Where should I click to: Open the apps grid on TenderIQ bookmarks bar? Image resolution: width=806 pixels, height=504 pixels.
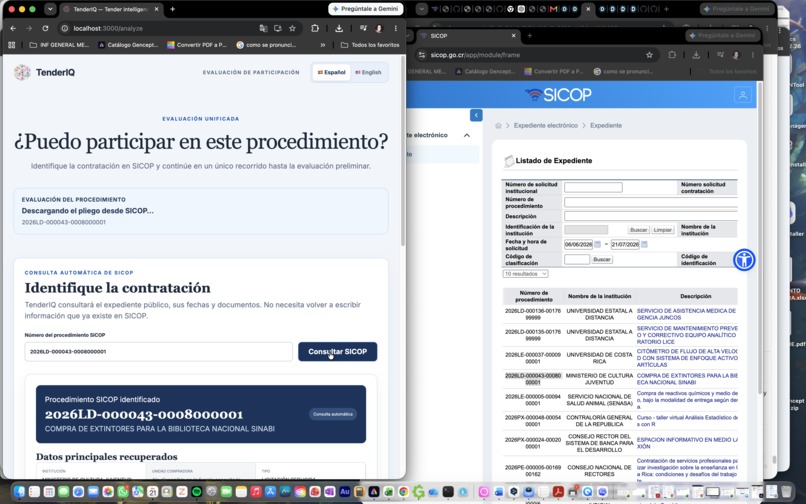[11, 45]
